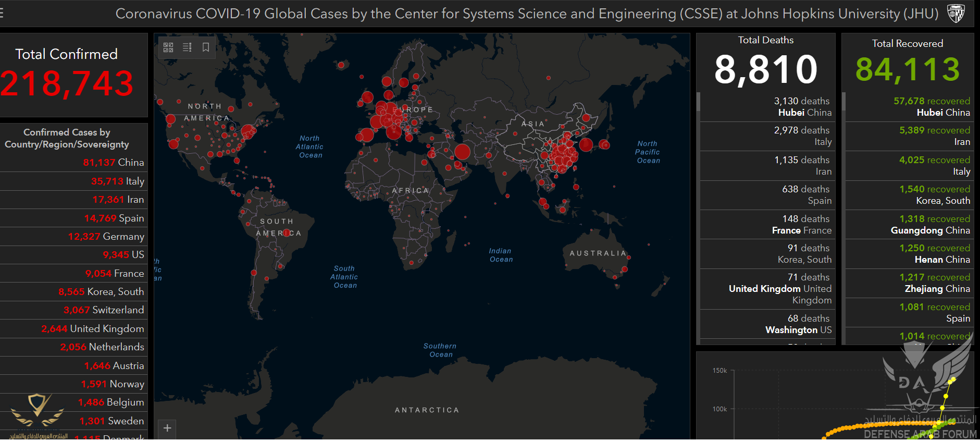Select Italy with 35,713 confirmed cases
980x441 pixels.
(x=117, y=181)
